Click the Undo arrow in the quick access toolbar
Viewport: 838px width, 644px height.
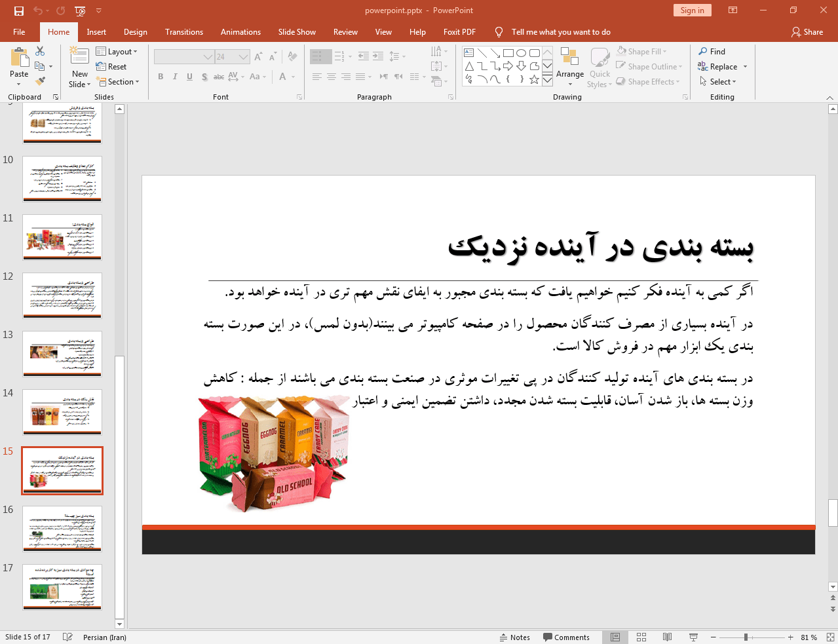pyautogui.click(x=37, y=10)
